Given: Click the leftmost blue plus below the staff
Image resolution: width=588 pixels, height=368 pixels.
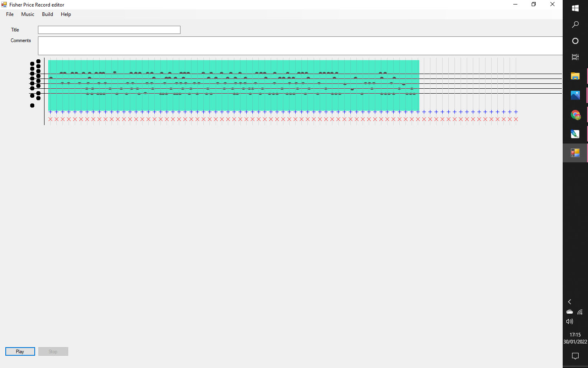Looking at the screenshot, I should (50, 112).
